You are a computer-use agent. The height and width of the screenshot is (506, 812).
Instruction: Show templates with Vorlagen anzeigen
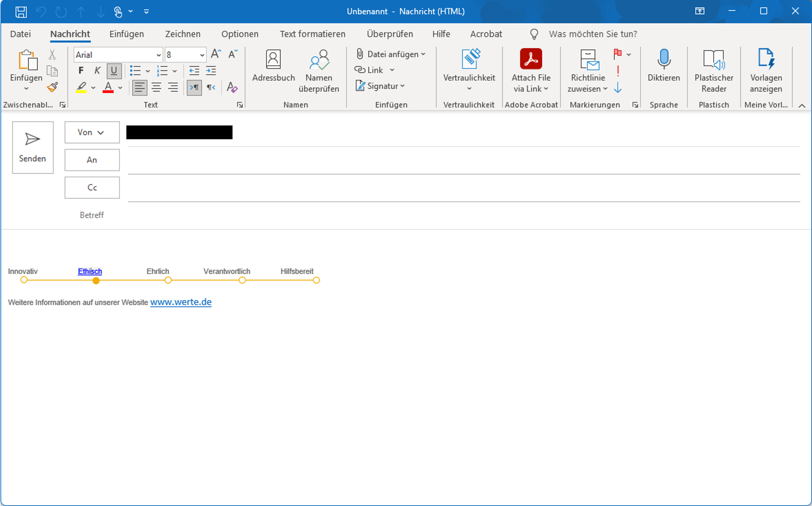766,71
